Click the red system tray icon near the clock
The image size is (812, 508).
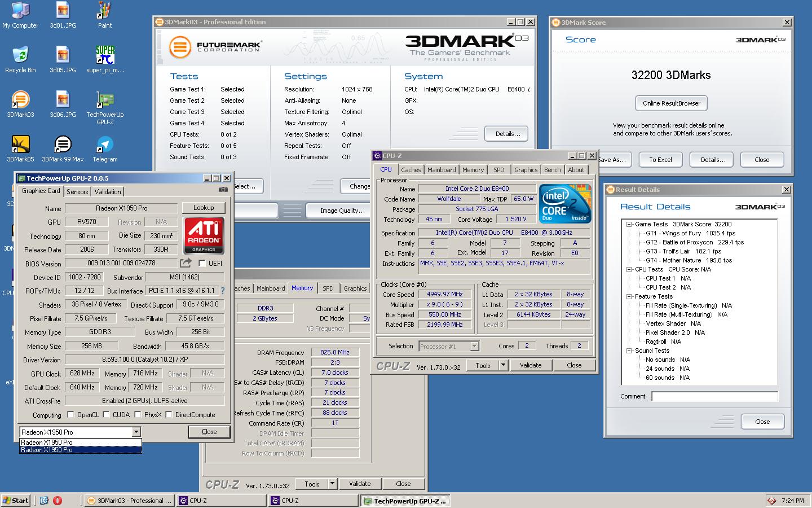click(x=772, y=501)
